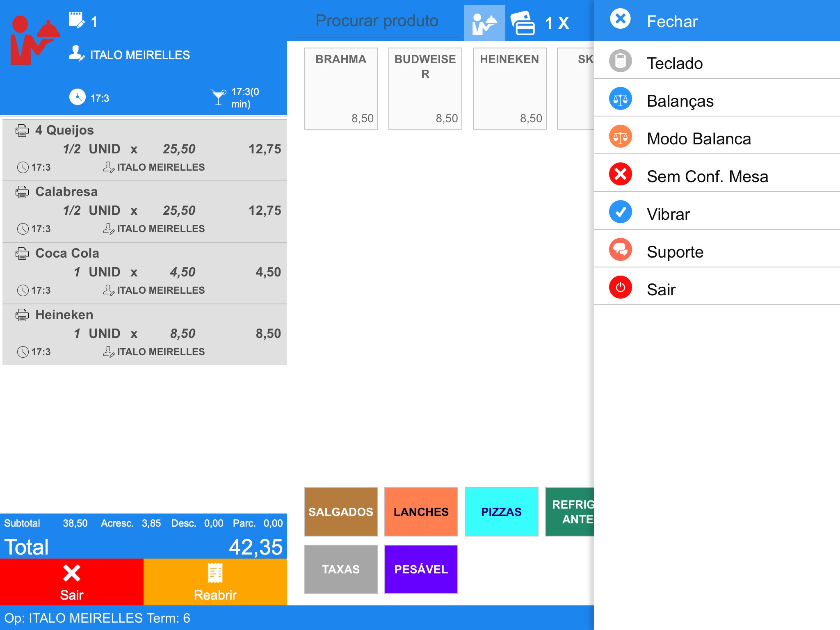Tap the clock icon on Coca Cola row
840x630 pixels.
23,290
